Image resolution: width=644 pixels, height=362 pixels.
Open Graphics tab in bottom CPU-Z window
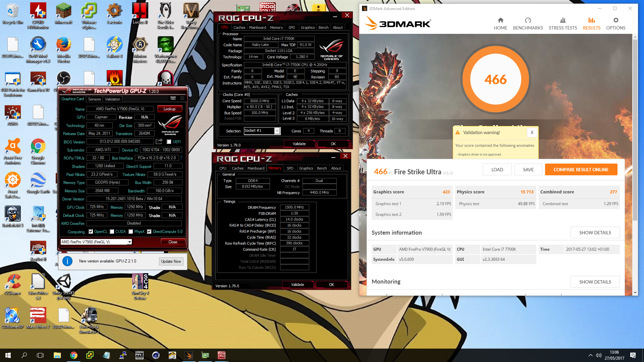coord(306,168)
